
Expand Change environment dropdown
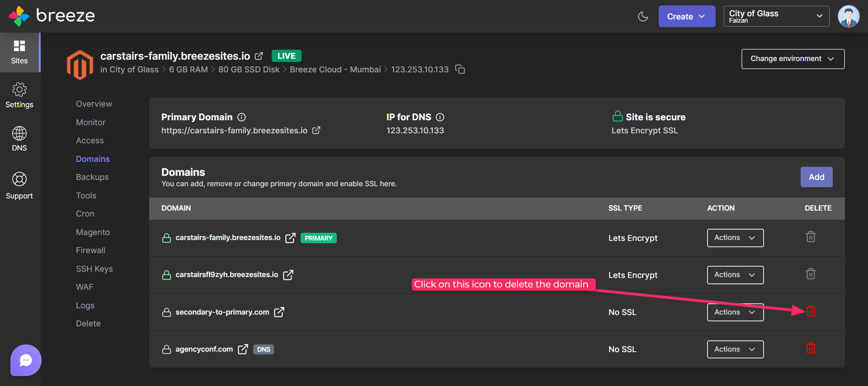pyautogui.click(x=793, y=59)
